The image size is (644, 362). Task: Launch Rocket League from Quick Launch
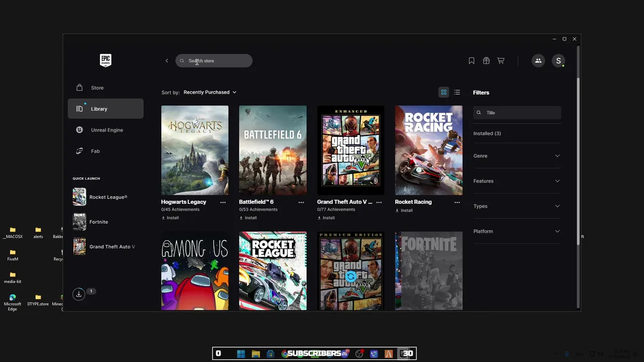[x=106, y=197]
